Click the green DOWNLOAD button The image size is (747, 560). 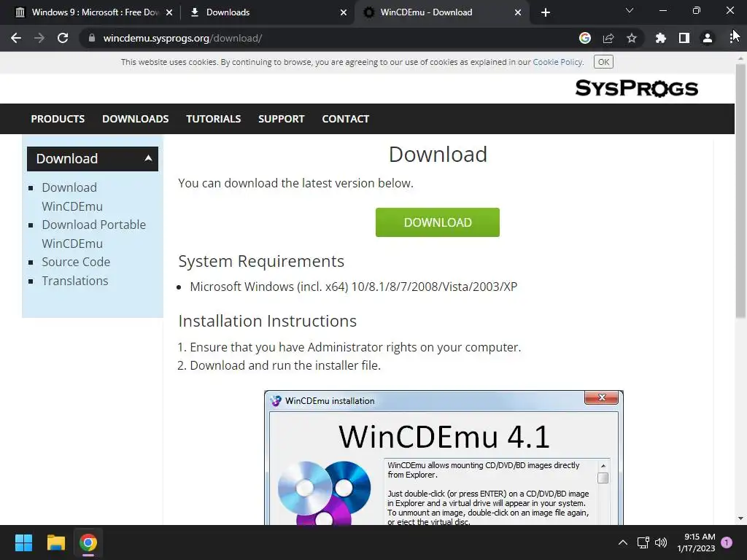coord(438,222)
